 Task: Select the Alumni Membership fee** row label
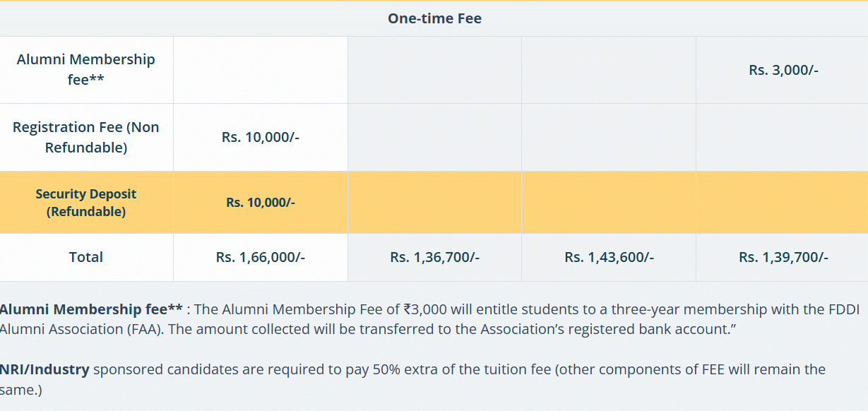(x=86, y=69)
